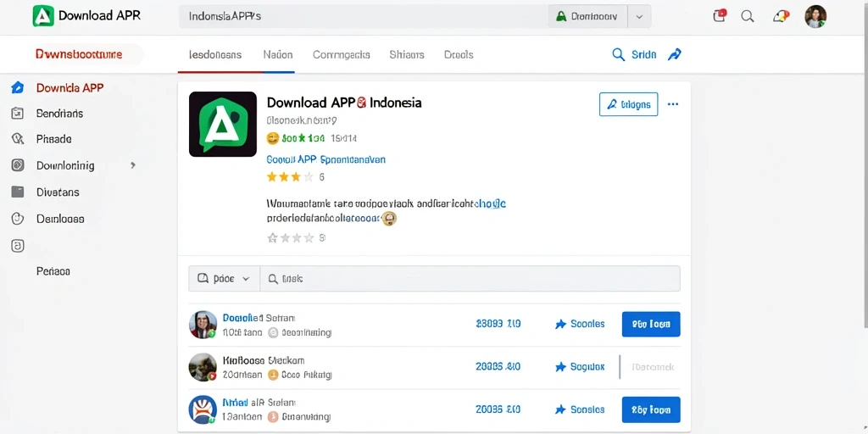Screen dimensions: 868x434
Task: Open the three-dot more options menu
Action: point(673,104)
